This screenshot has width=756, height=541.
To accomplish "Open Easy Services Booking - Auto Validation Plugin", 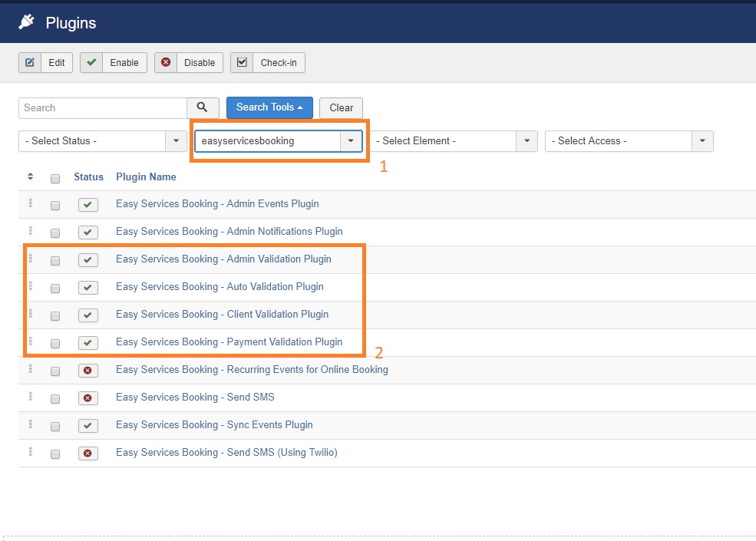I will coord(220,287).
